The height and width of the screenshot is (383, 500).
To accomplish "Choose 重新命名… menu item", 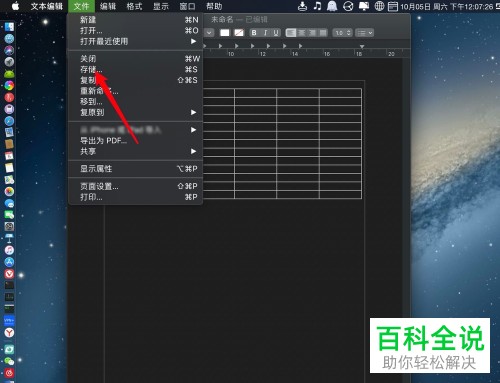I will (135, 91).
